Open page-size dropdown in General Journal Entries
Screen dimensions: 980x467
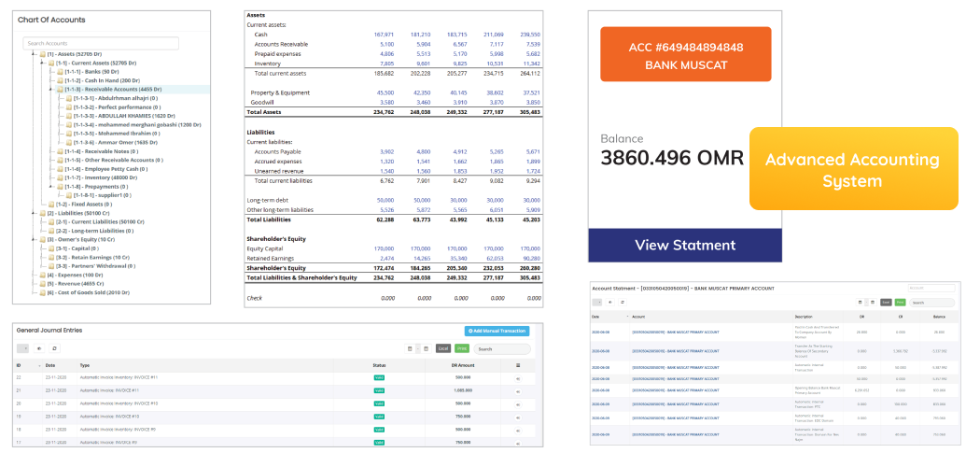click(x=23, y=348)
